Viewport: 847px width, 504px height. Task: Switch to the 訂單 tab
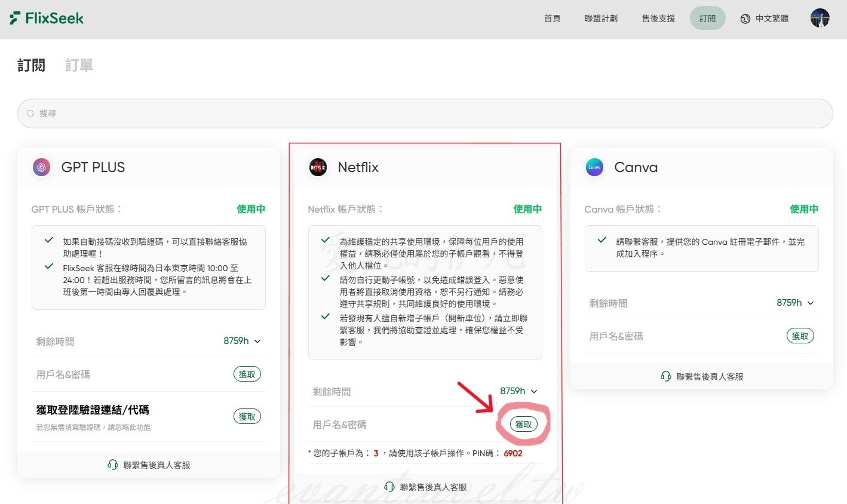[79, 65]
